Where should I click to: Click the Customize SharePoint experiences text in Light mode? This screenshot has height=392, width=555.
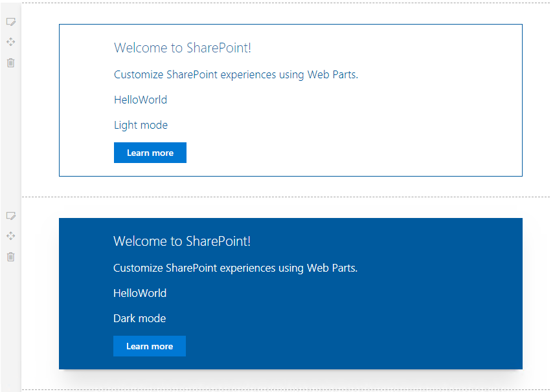click(236, 74)
